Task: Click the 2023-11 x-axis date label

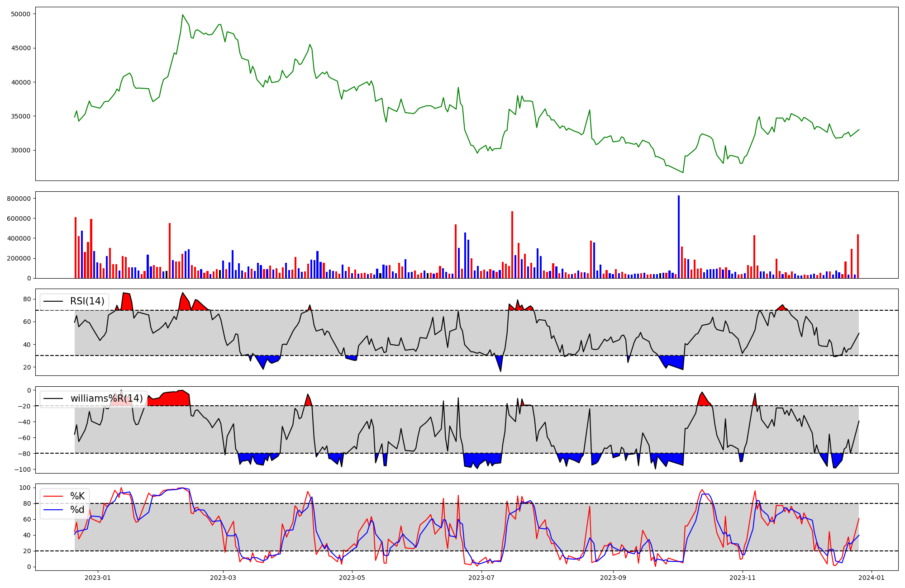Action: (x=743, y=578)
